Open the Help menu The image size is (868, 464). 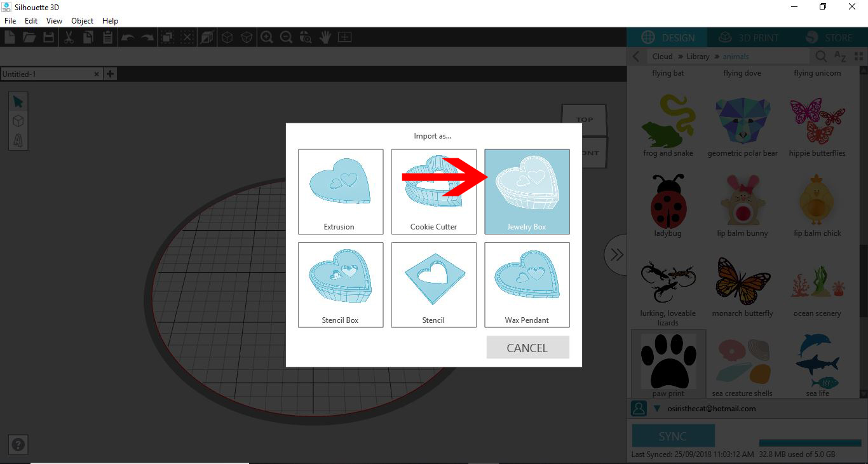(110, 21)
